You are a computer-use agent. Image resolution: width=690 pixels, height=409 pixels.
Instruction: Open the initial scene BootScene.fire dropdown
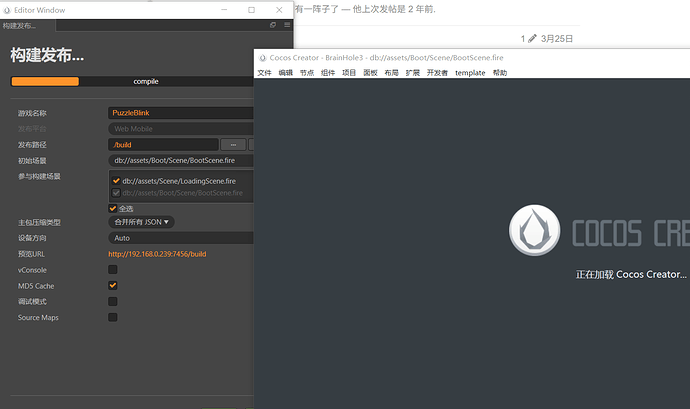pyautogui.click(x=181, y=160)
